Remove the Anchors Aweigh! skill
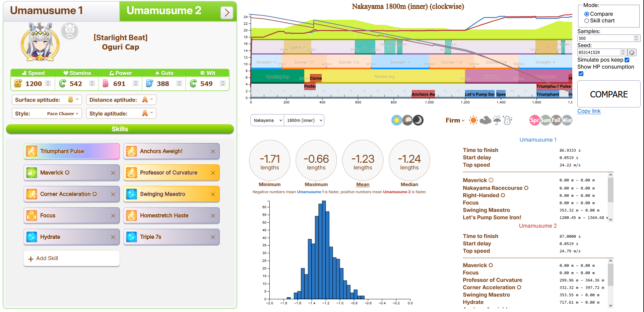 point(213,152)
